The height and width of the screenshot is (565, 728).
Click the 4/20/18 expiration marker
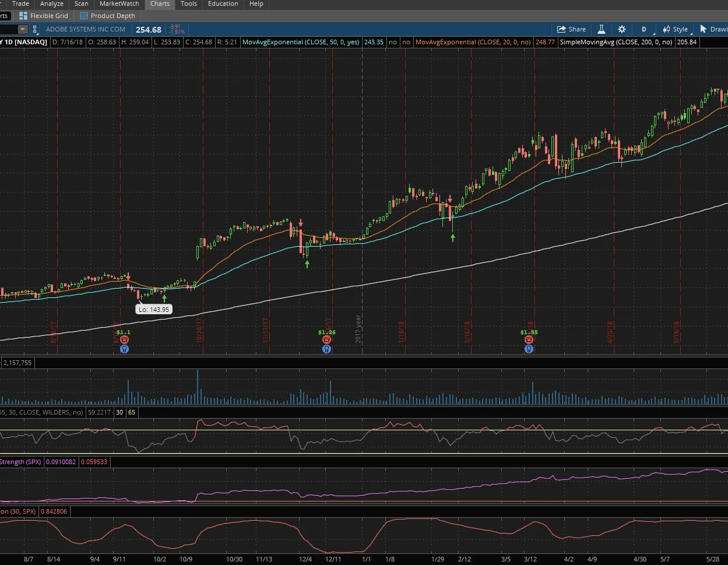611,332
